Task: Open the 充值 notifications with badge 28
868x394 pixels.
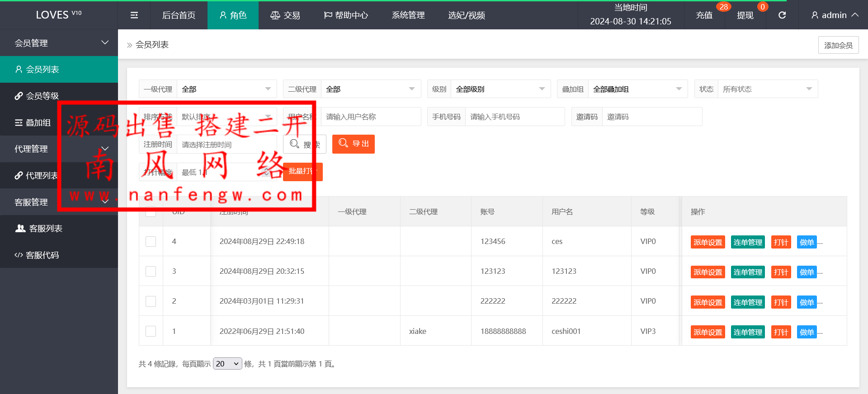Action: pyautogui.click(x=704, y=15)
